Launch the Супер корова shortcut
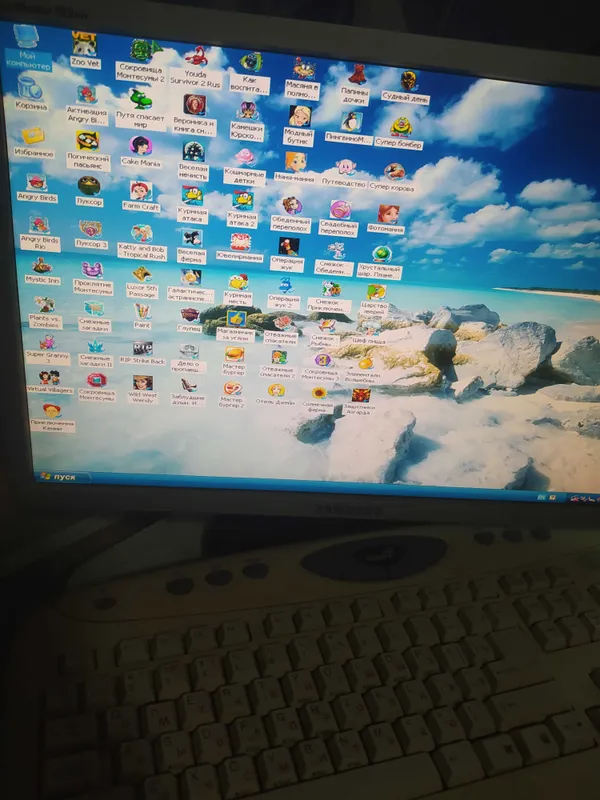The image size is (600, 800). (x=392, y=178)
